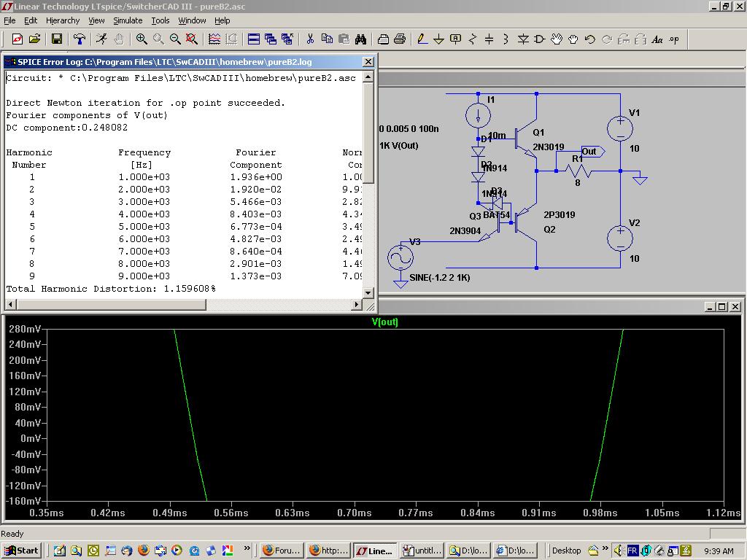Open the Simulate menu
This screenshot has width=747, height=560.
[x=128, y=20]
